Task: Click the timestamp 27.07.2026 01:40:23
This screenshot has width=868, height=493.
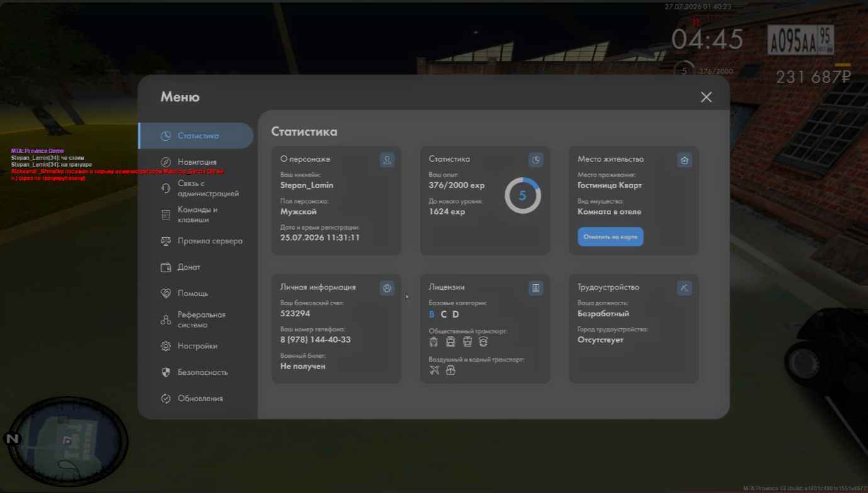Action: (x=698, y=7)
